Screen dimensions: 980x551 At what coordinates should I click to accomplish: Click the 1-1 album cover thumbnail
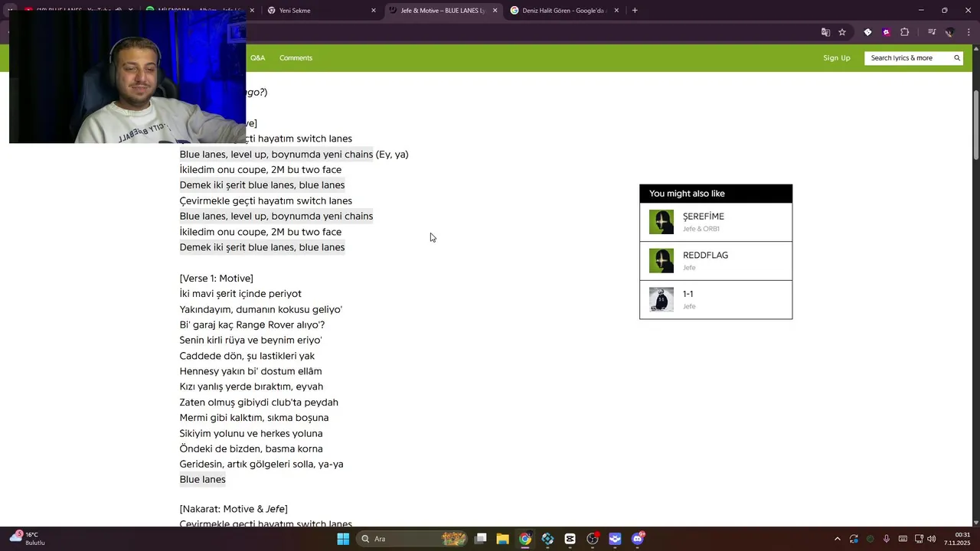point(661,299)
